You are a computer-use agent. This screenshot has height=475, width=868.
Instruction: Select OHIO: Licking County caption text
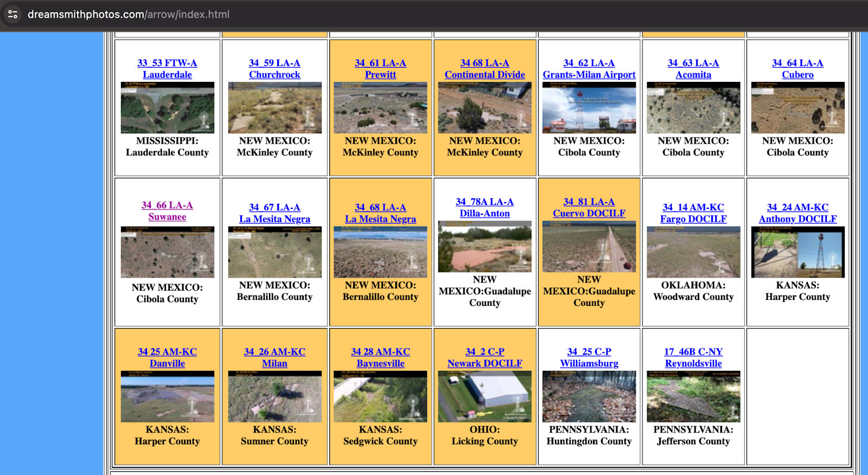(x=485, y=435)
